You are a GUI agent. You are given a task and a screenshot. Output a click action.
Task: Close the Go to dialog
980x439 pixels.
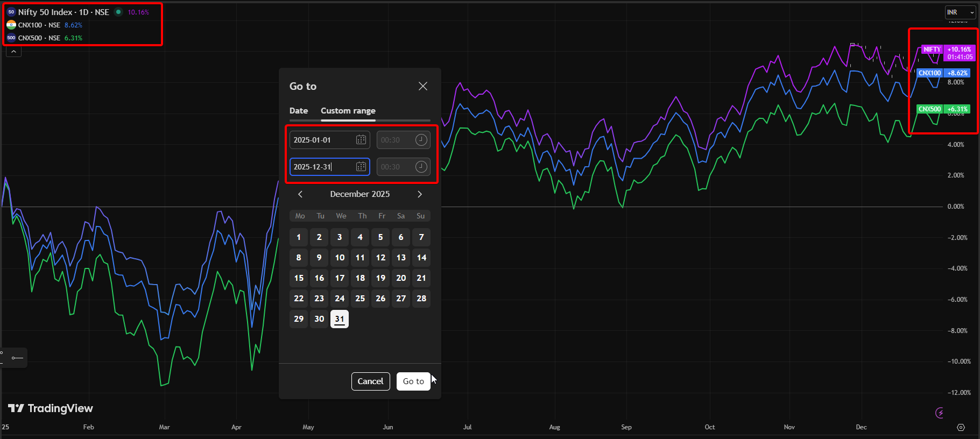pos(423,86)
